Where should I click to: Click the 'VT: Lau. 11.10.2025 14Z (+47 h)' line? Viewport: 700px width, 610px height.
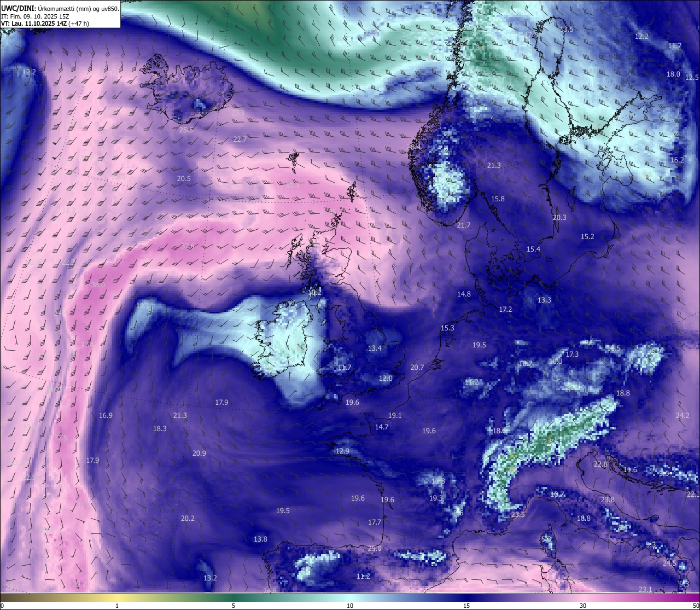click(x=45, y=24)
